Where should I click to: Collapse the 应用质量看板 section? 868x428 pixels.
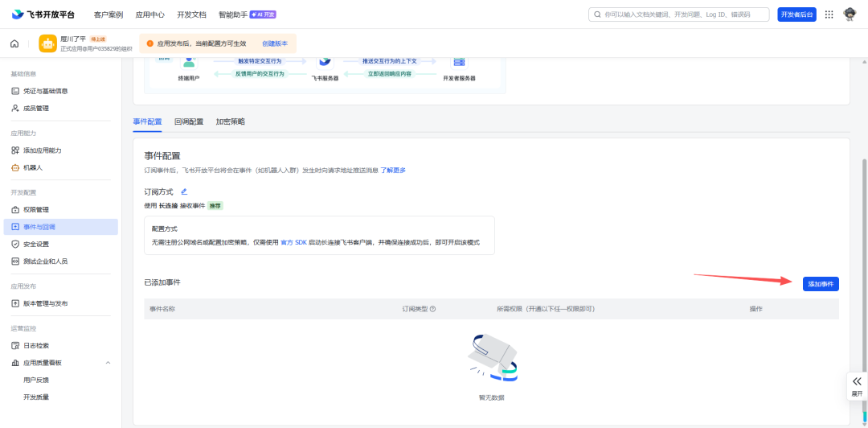tap(108, 363)
